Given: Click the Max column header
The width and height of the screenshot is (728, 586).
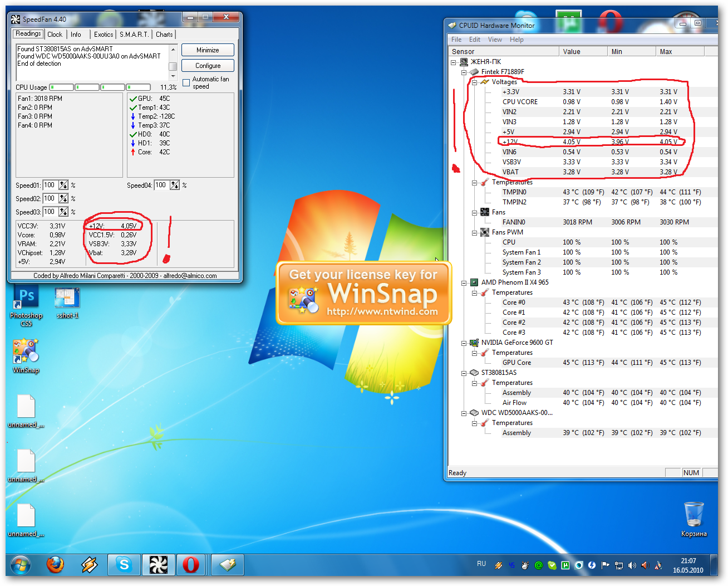Looking at the screenshot, I should click(x=680, y=52).
